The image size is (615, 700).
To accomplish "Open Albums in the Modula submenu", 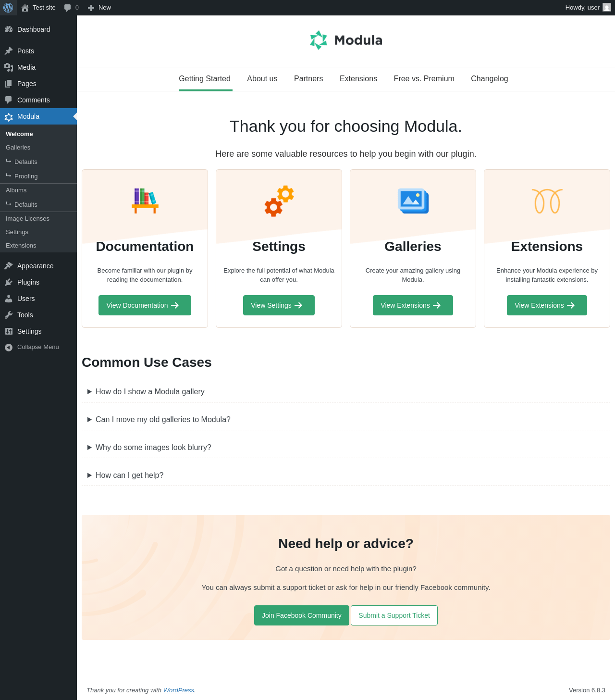I will [38, 190].
